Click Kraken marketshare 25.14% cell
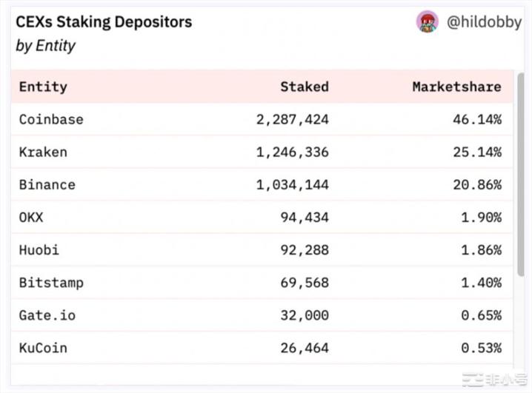Viewport: 532px width, 393px height. (476, 152)
